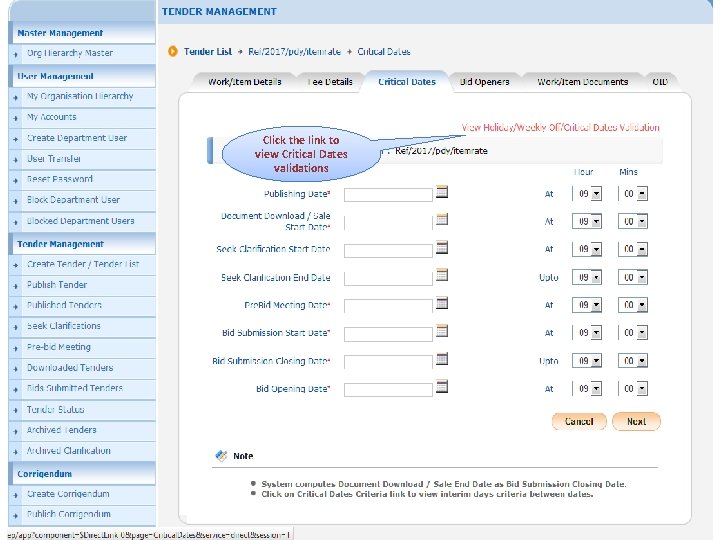This screenshot has height=540, width=720.
Task: Open Document Download Start Date mins dropdown
Action: [642, 222]
